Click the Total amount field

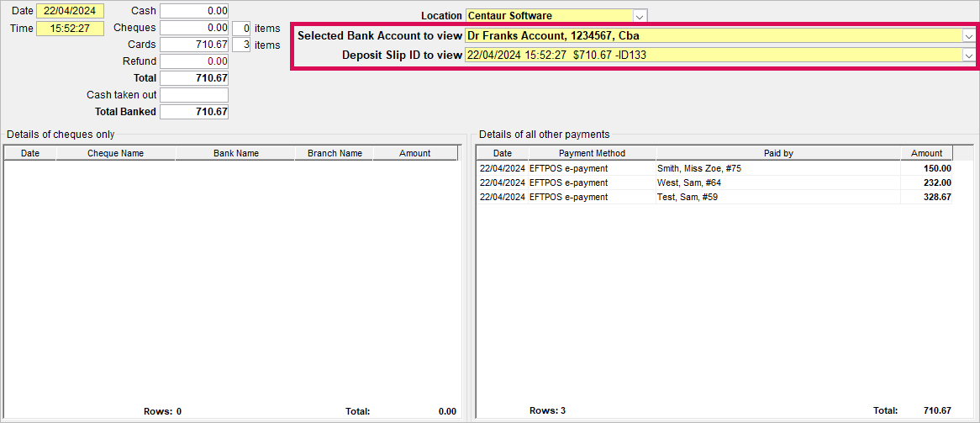click(194, 78)
